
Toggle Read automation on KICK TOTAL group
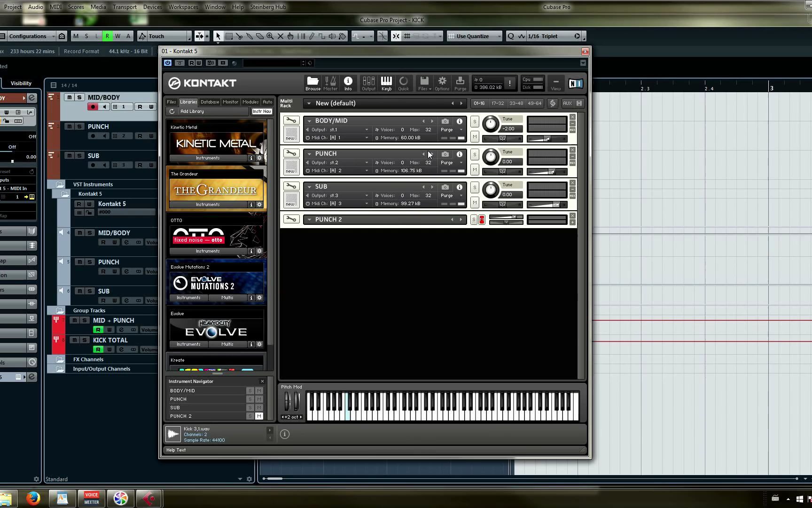pos(98,349)
